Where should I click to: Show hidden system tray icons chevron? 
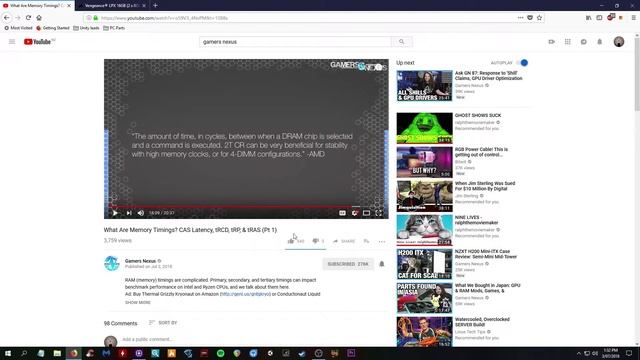[x=578, y=353]
